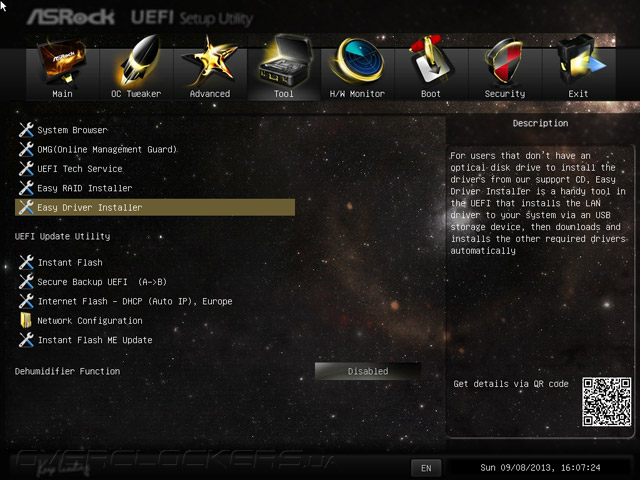
Task: Launch Easy RAID Installer entry
Action: [x=85, y=188]
